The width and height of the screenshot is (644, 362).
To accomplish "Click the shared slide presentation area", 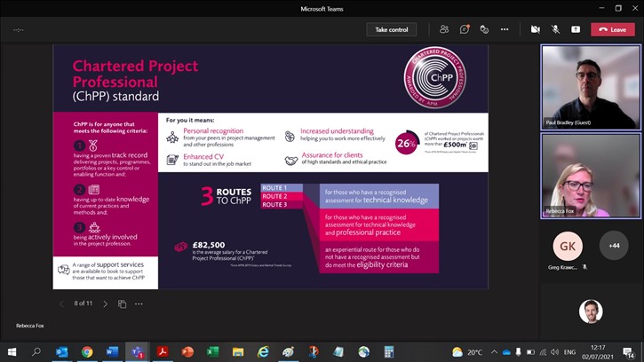I will [270, 167].
